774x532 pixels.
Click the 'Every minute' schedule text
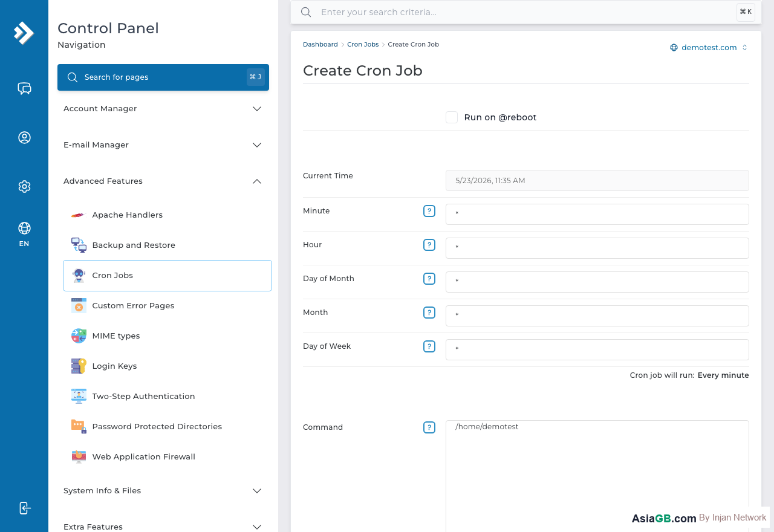pos(723,375)
